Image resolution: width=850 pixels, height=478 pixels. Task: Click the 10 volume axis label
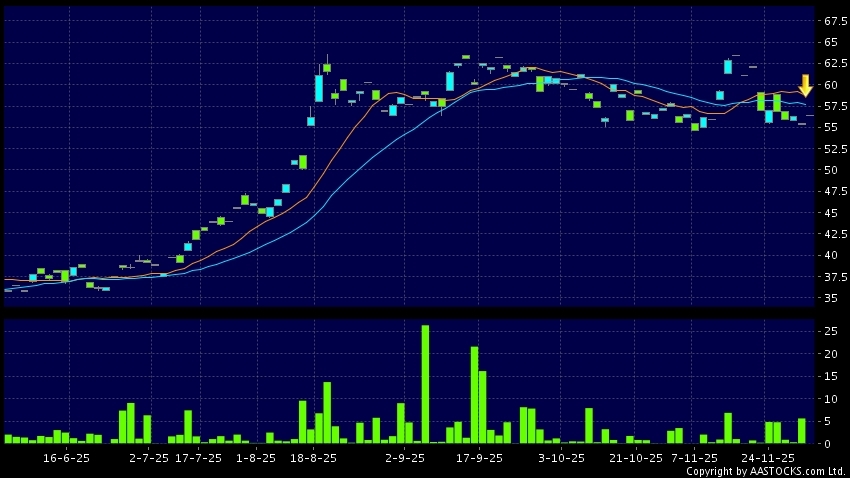pyautogui.click(x=830, y=398)
